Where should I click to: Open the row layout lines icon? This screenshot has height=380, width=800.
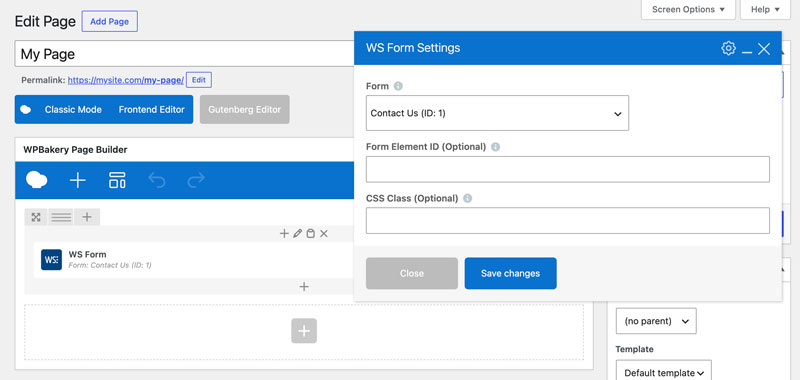click(61, 217)
